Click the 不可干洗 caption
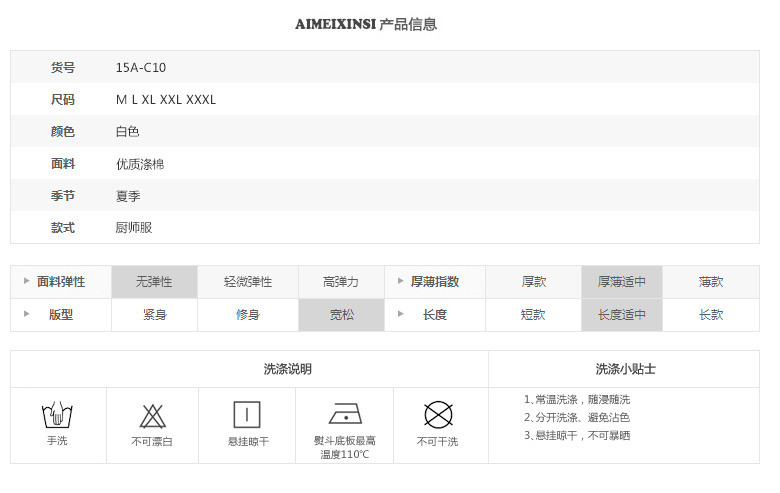Image resolution: width=780 pixels, height=493 pixels. click(437, 441)
